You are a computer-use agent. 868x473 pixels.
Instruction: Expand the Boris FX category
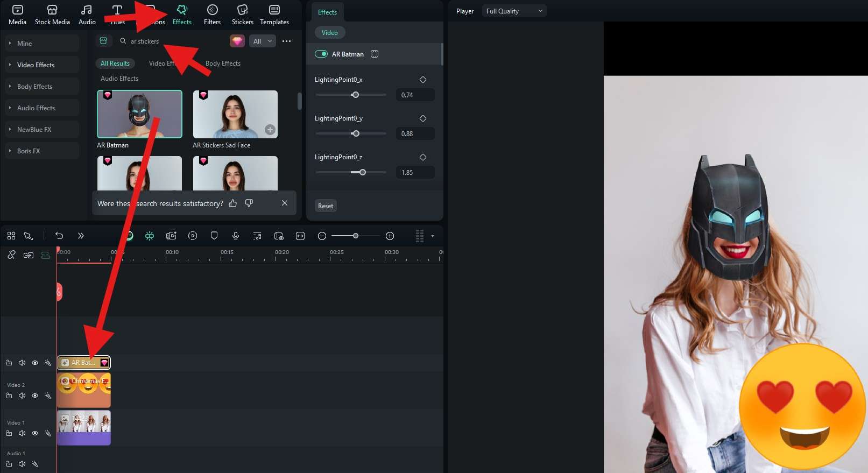[41, 151]
